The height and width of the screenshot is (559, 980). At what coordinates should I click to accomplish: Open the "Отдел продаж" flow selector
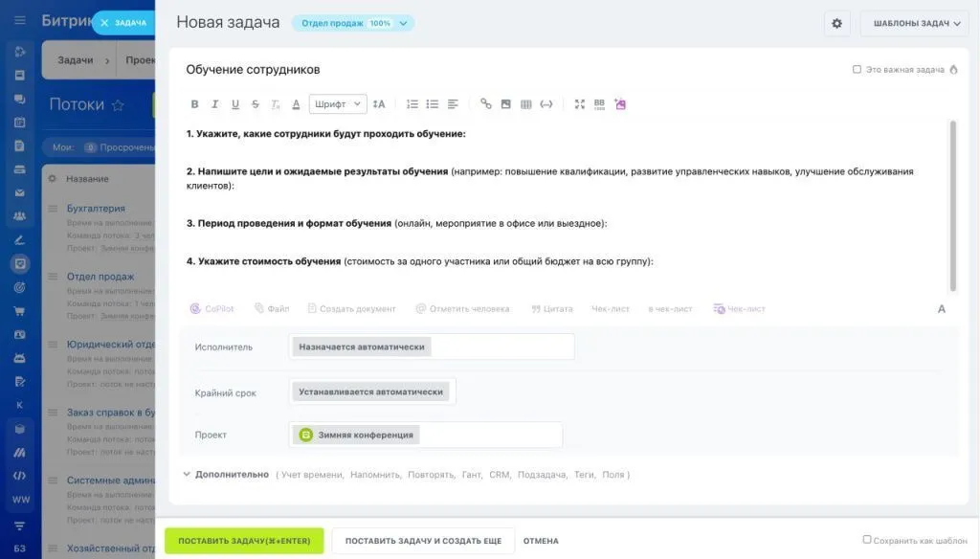coord(353,23)
